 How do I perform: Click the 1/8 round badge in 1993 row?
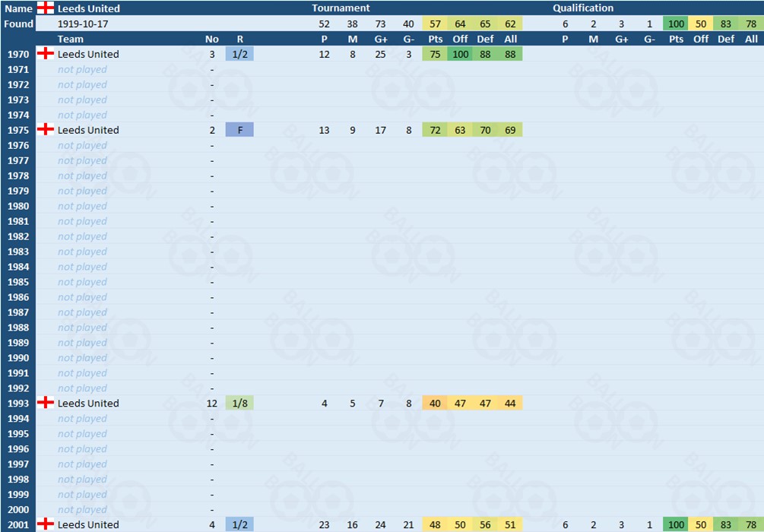[240, 403]
